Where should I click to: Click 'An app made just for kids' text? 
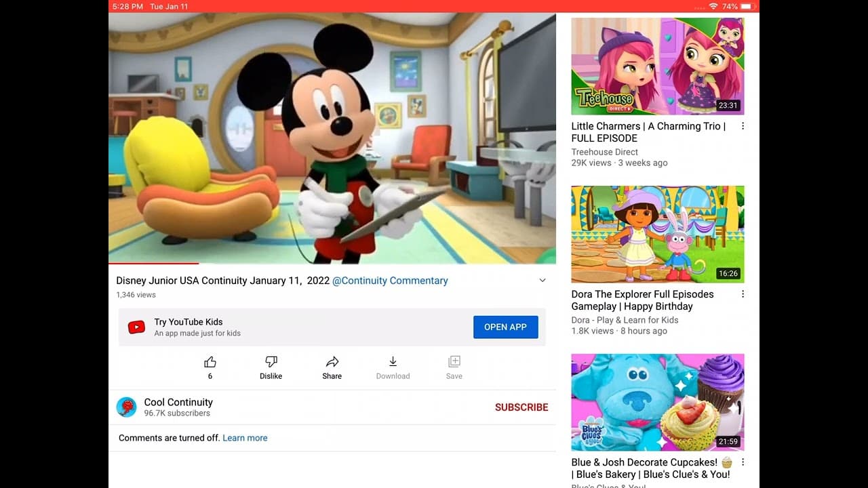197,333
